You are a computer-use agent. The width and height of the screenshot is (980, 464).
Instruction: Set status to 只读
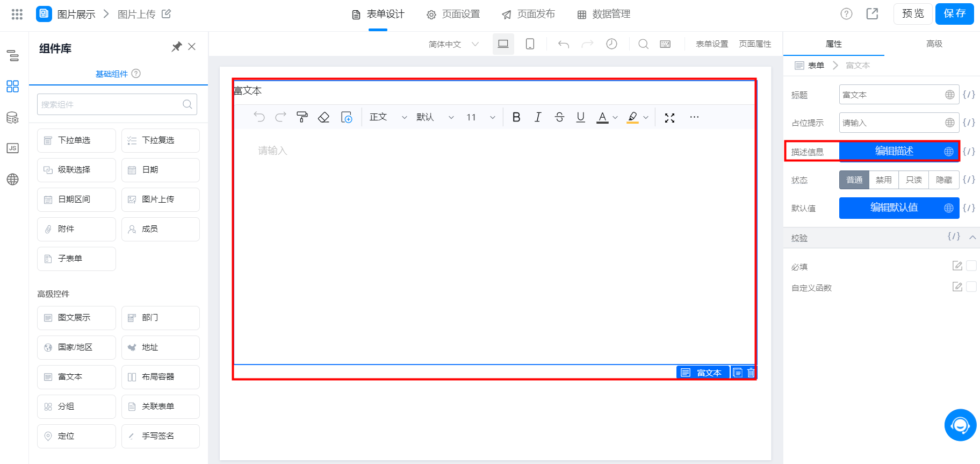coord(914,180)
